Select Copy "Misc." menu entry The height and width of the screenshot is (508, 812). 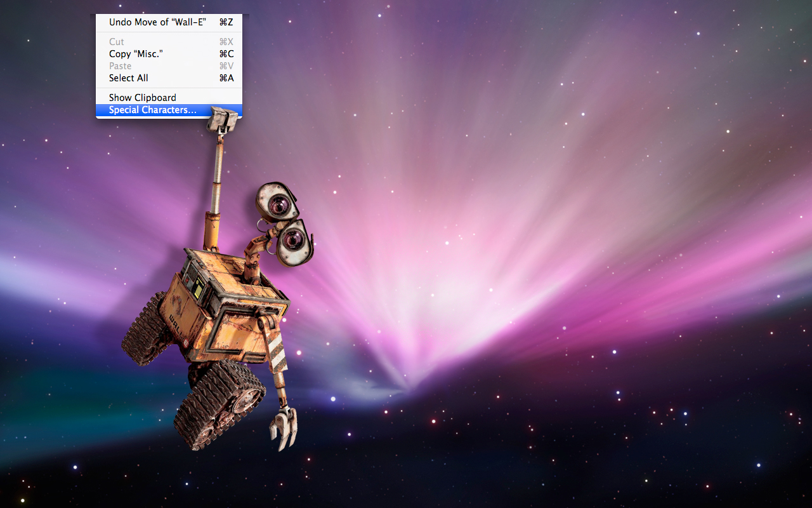tap(169, 54)
